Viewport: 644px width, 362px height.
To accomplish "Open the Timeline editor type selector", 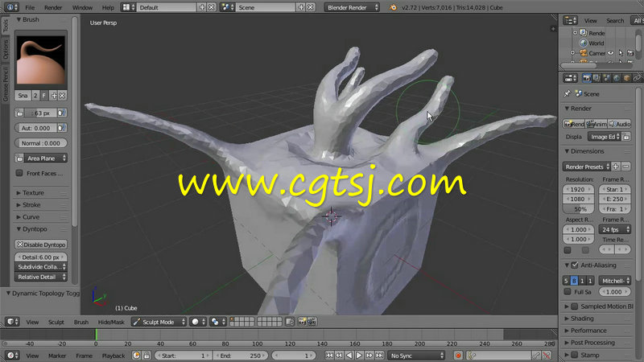I will pos(11,356).
